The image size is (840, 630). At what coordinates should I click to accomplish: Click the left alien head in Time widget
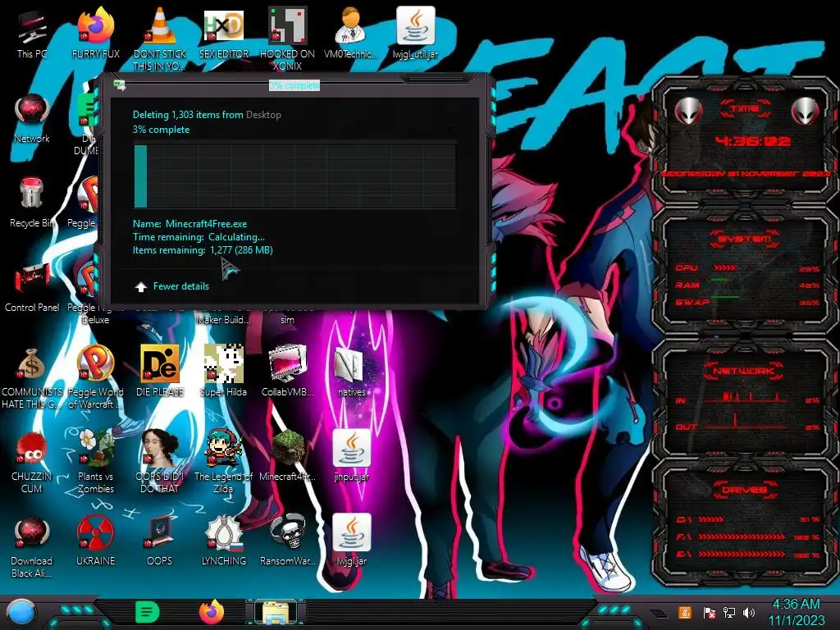point(688,111)
